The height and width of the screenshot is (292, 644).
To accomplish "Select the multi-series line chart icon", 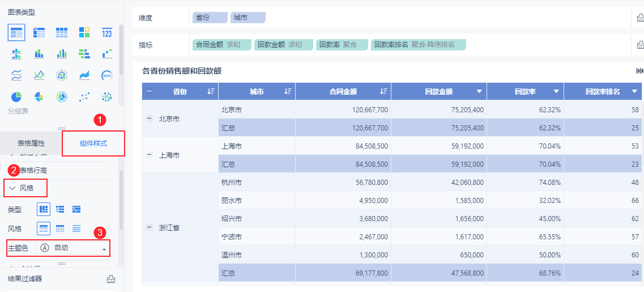I will 39,75.
